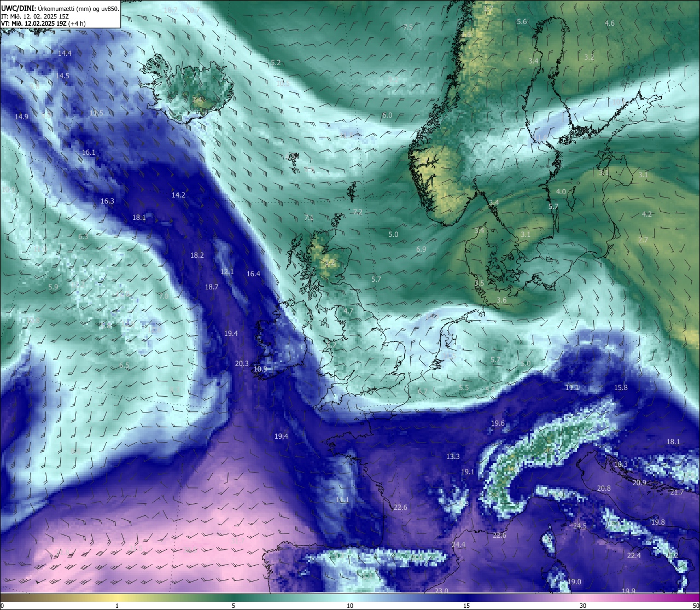
Task: Select the 13.3 value on the map
Action: 453,456
